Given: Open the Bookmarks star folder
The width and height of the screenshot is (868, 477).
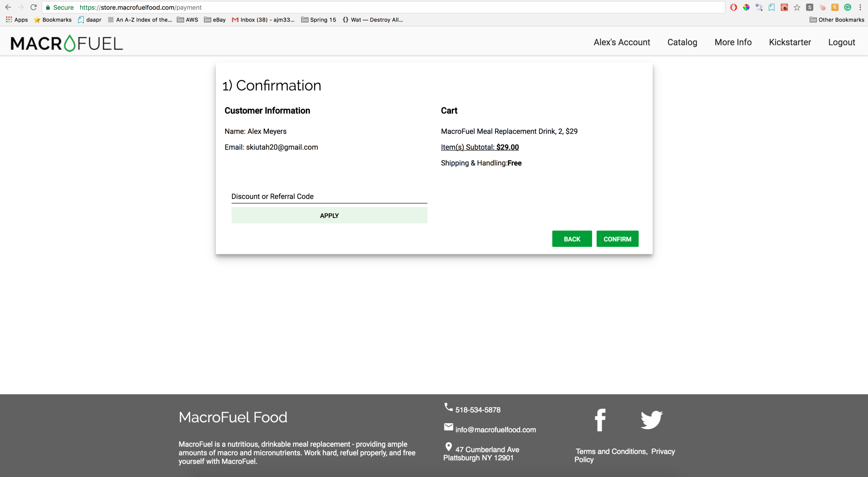Looking at the screenshot, I should tap(53, 20).
